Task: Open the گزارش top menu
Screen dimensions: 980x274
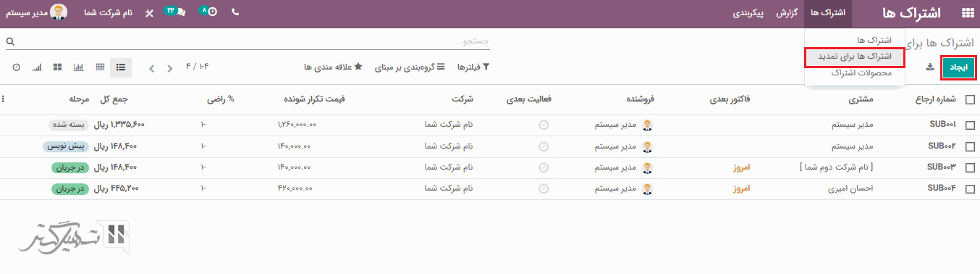Action: tap(786, 13)
